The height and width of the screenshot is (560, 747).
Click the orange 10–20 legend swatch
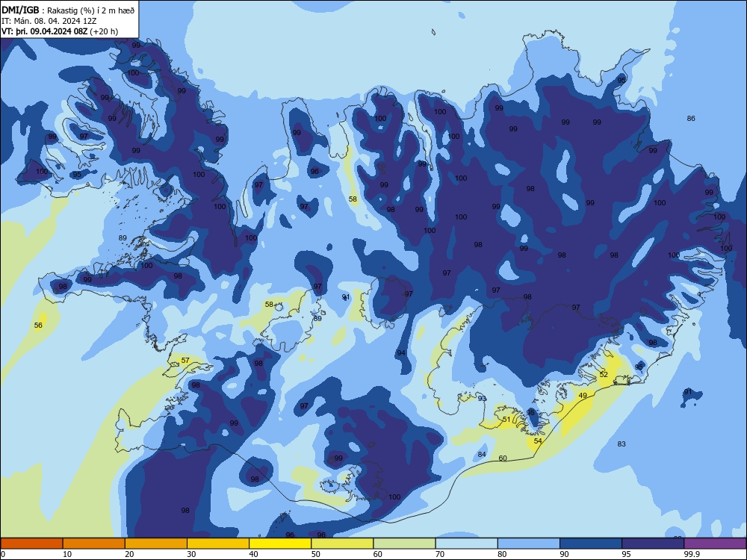pyautogui.click(x=94, y=544)
